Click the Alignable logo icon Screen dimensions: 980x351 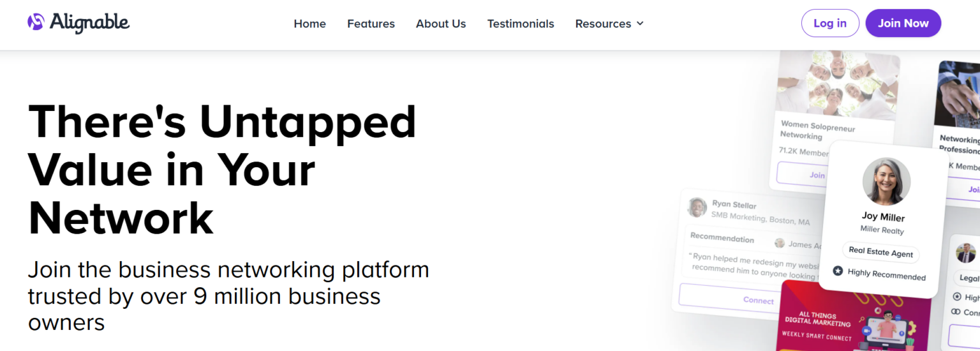tap(36, 22)
